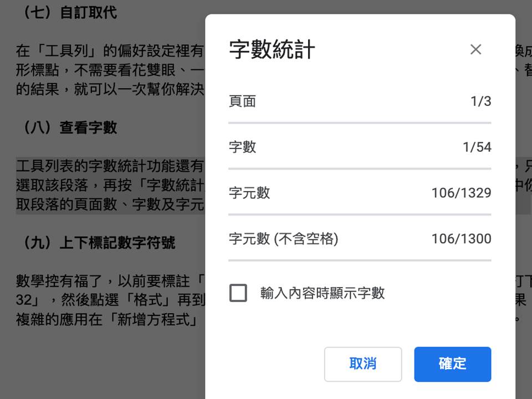This screenshot has width=532, height=399.
Task: Click the value 106/1300
Action: coord(461,239)
